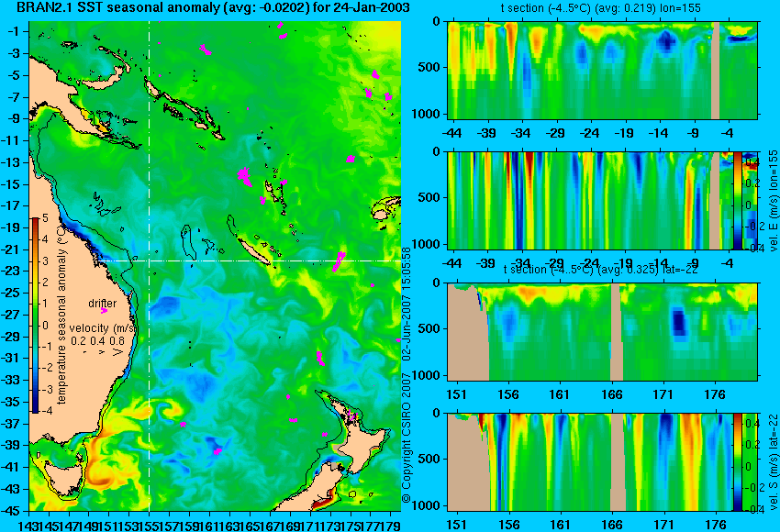This screenshot has width=780, height=532.
Task: Click the 'vel. S (m/s) lat=-22' axis label
Action: (773, 462)
